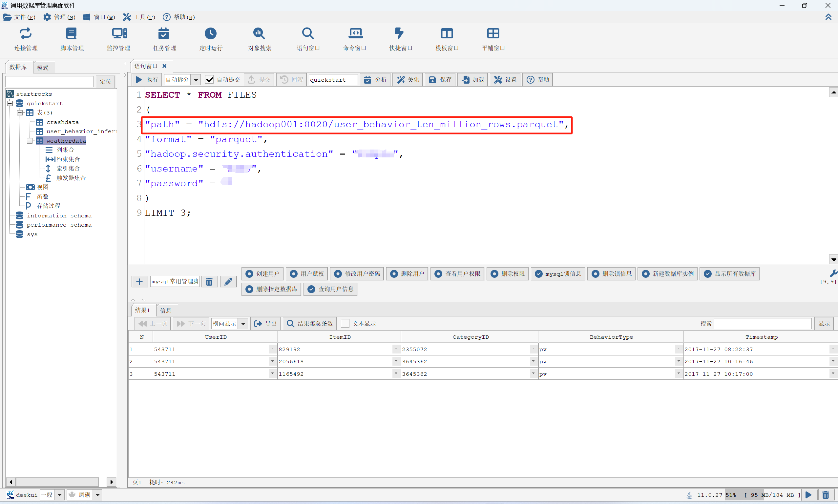
Task: Enable the 文本显示 text display checkbox
Action: [x=345, y=323]
